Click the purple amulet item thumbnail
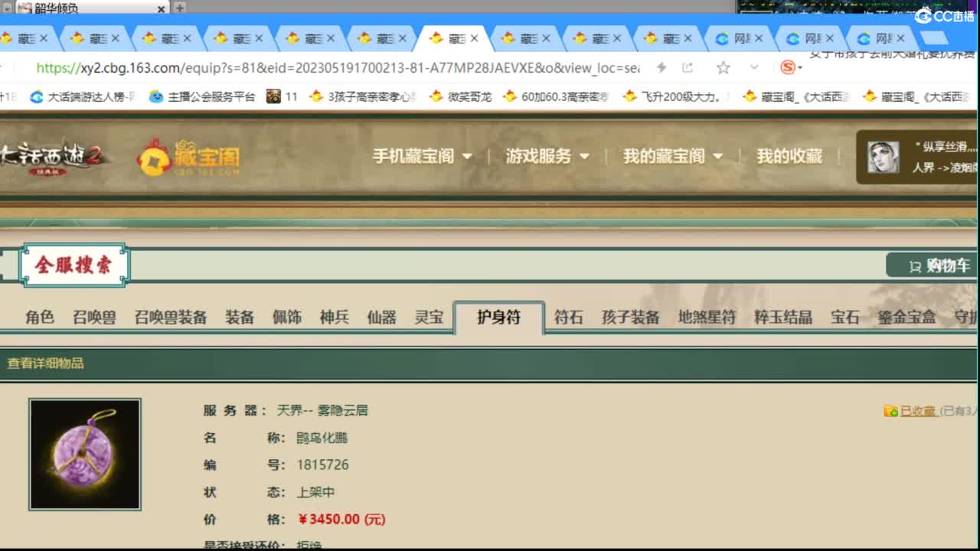980x551 pixels. [x=85, y=454]
